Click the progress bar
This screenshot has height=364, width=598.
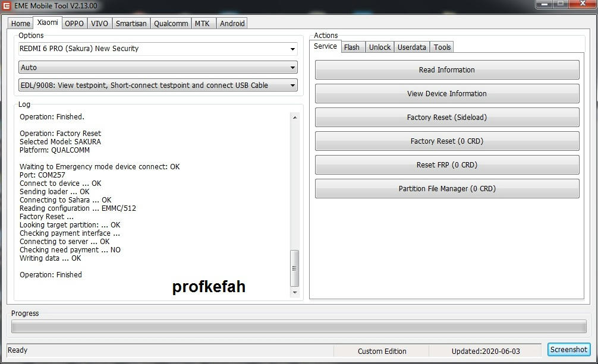click(x=298, y=327)
